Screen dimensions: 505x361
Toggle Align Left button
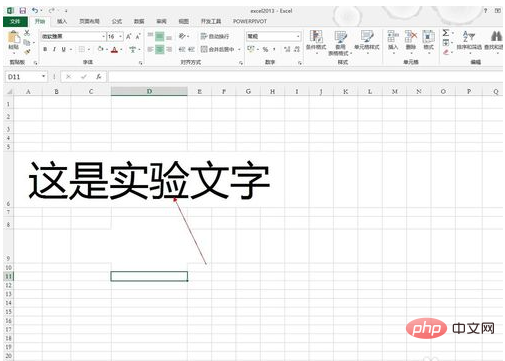point(150,49)
